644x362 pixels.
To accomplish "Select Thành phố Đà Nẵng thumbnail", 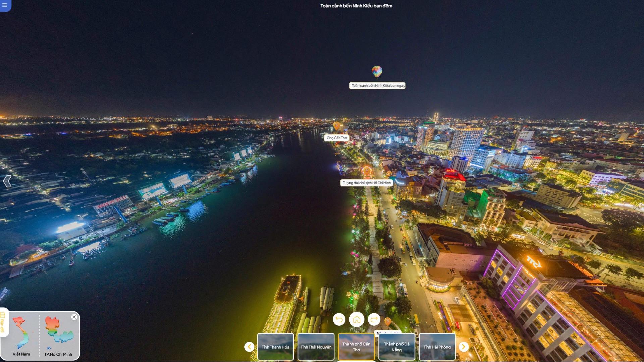I will pyautogui.click(x=397, y=347).
